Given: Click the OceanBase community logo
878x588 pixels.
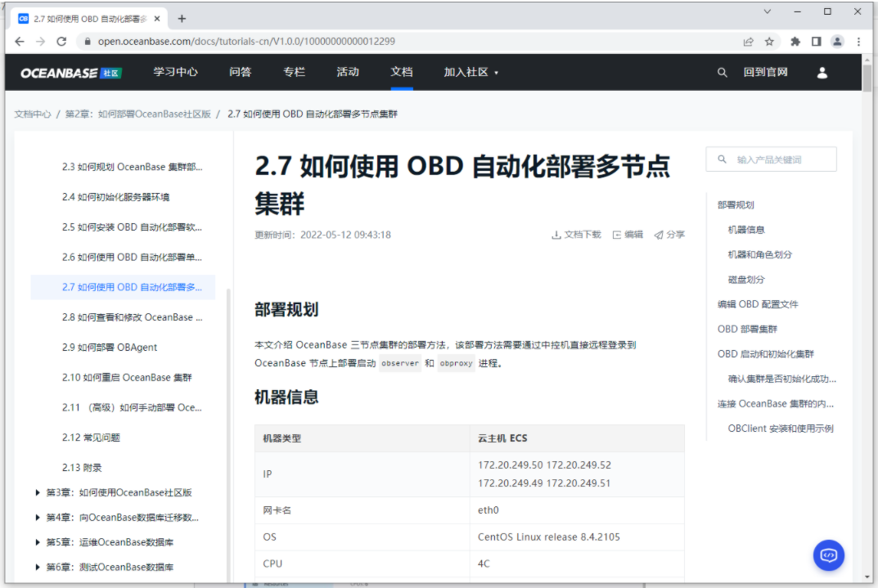Looking at the screenshot, I should click(x=71, y=73).
